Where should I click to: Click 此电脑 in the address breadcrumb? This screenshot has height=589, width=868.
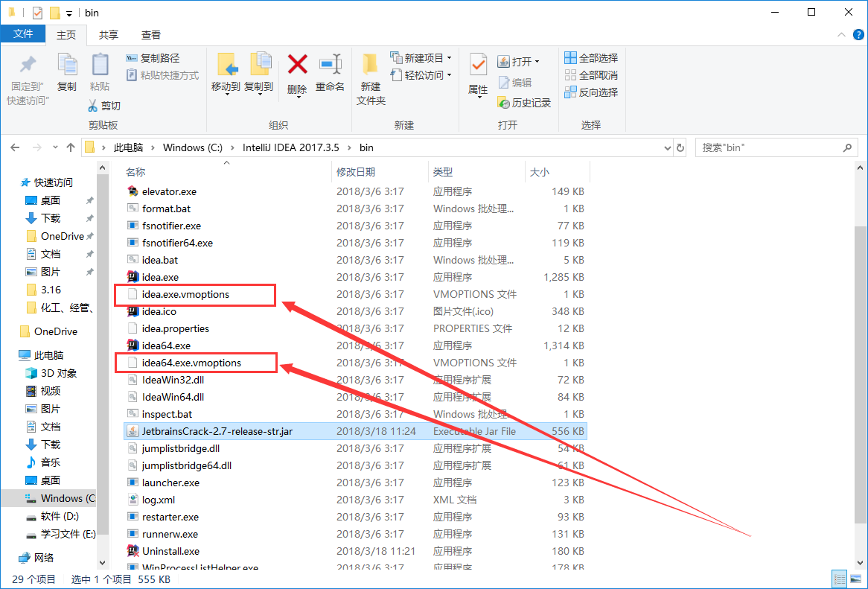pos(129,147)
